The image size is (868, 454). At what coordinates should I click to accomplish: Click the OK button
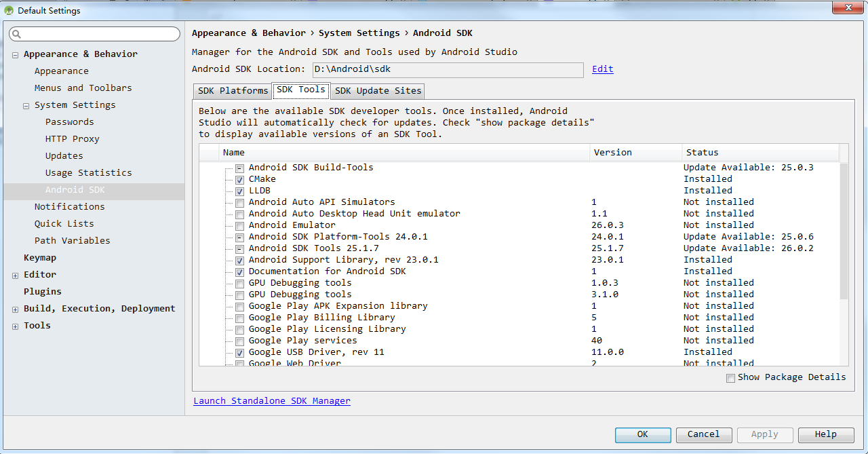643,434
